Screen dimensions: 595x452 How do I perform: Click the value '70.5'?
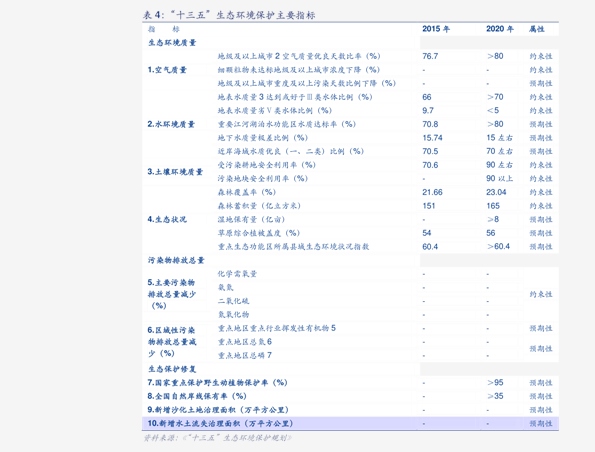(x=430, y=151)
